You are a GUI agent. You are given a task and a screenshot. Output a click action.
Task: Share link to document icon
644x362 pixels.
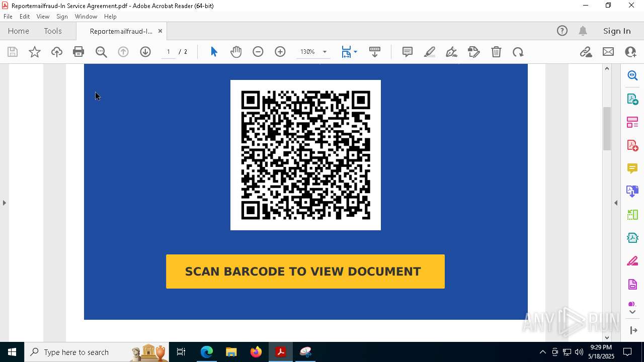click(586, 52)
